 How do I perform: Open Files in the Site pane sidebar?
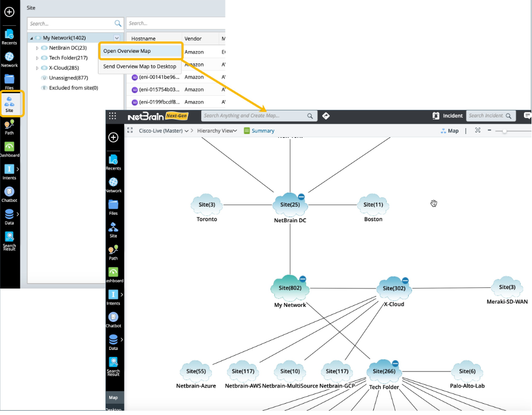9,82
